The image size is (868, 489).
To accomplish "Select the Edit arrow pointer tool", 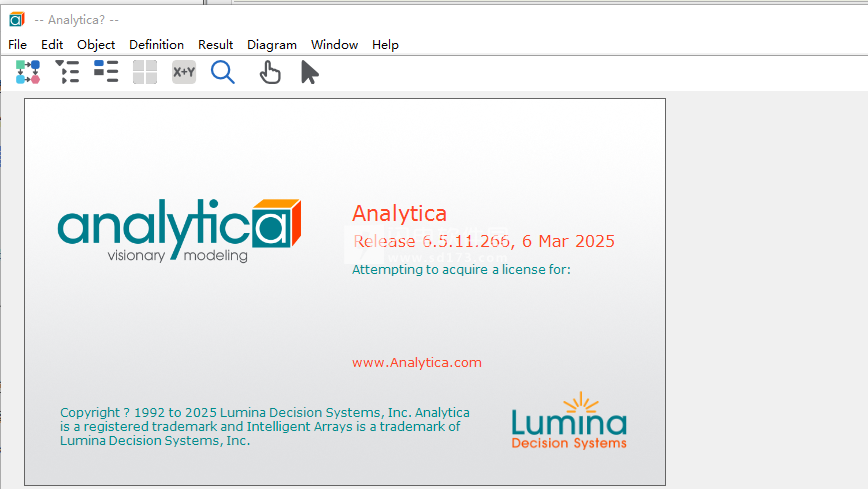I will coord(309,73).
